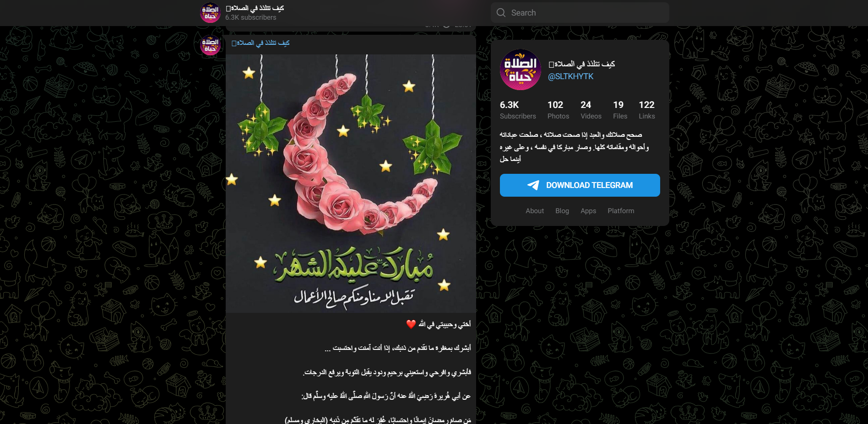This screenshot has width=868, height=424.
Task: Open the Apps footer link
Action: tap(588, 211)
